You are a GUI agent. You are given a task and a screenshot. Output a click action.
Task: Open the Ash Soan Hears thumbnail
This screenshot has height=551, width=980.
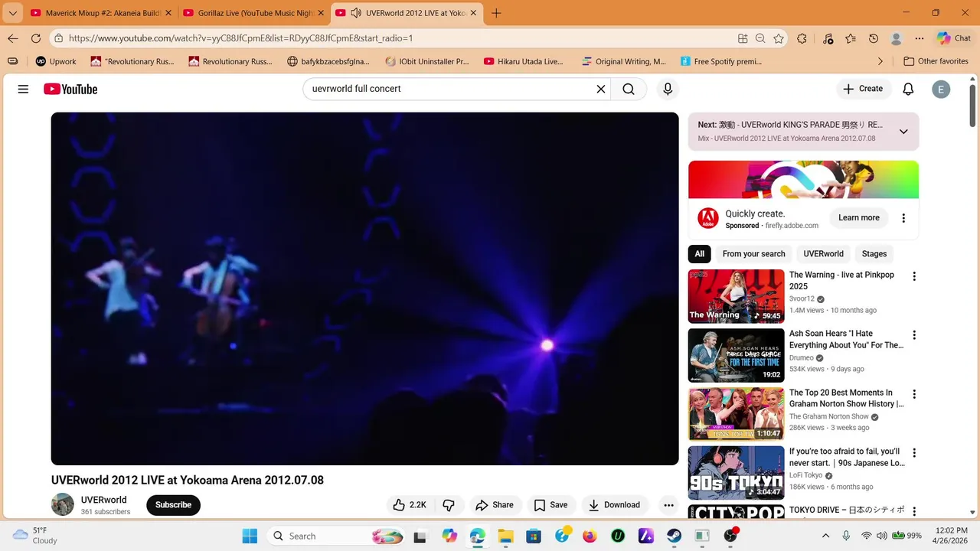(736, 355)
